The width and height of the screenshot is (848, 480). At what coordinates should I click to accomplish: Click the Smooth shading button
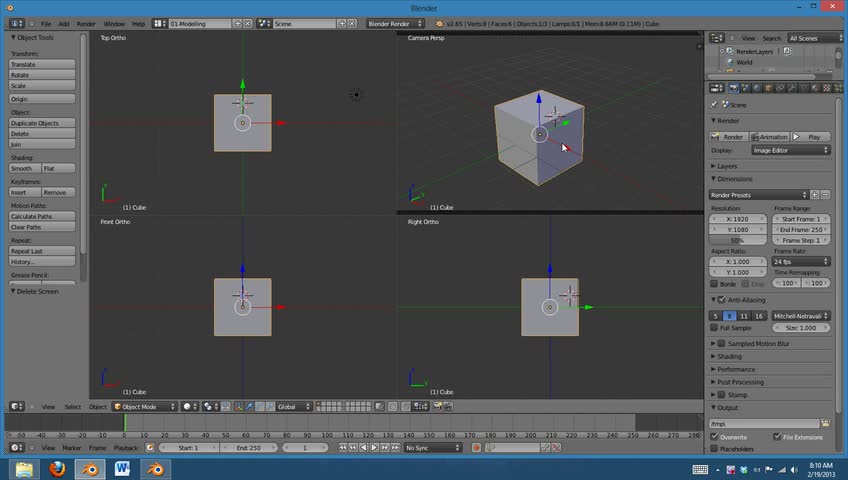tap(24, 168)
